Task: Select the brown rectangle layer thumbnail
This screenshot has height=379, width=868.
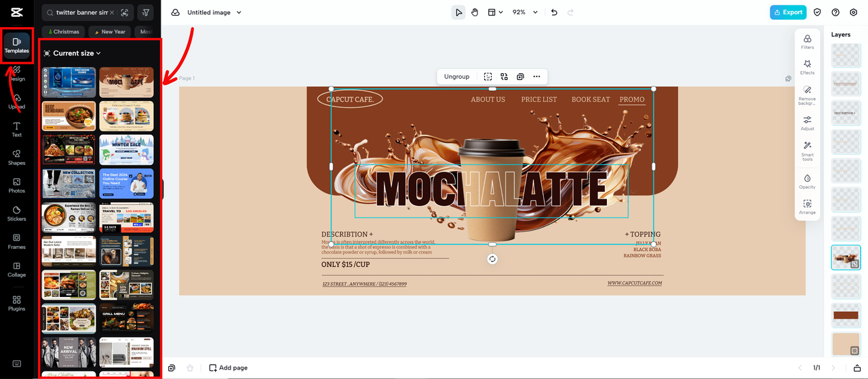Action: [846, 315]
